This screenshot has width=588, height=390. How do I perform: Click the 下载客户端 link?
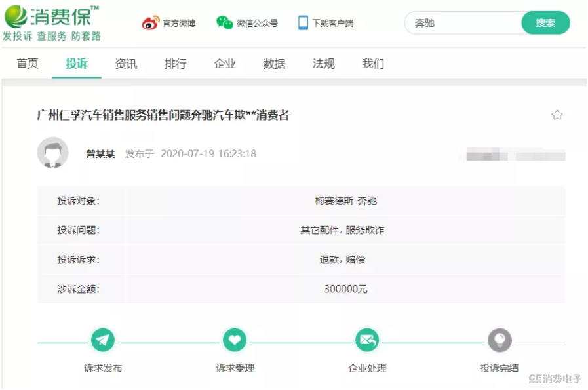(x=332, y=23)
